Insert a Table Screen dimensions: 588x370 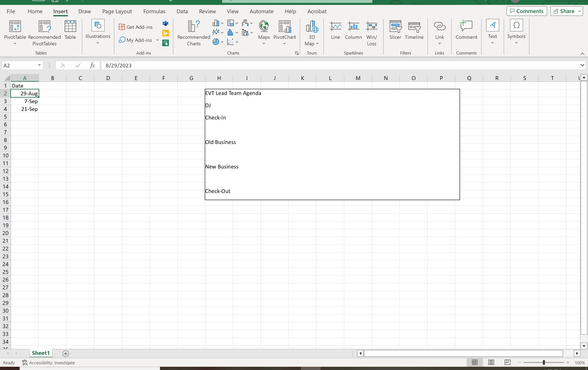click(x=70, y=30)
